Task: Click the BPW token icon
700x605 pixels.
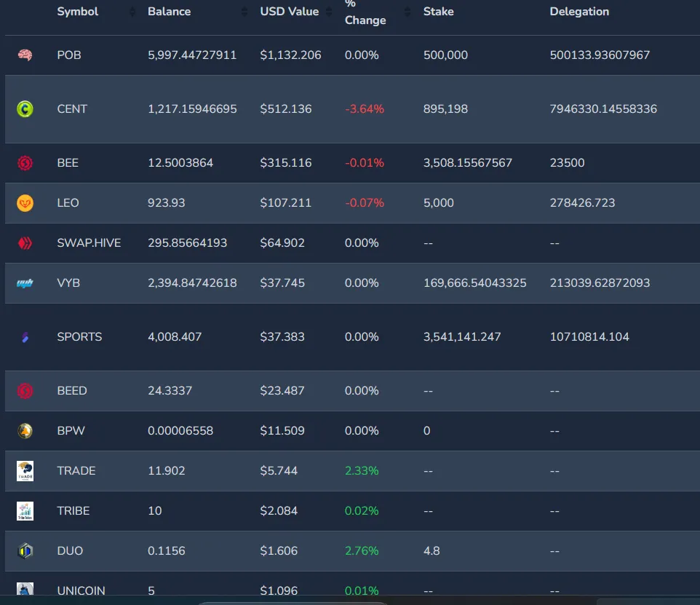Action: pyautogui.click(x=25, y=431)
